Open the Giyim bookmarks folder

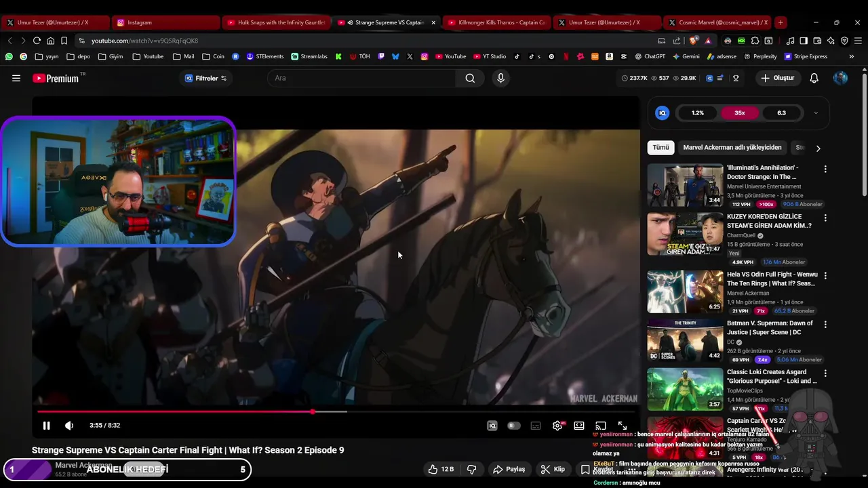pyautogui.click(x=111, y=56)
